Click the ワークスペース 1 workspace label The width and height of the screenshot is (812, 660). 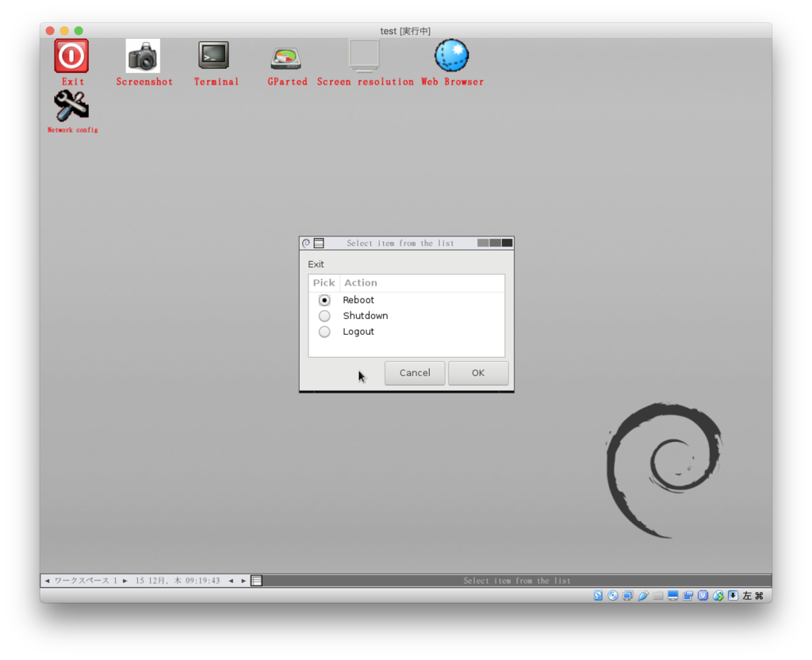(86, 581)
